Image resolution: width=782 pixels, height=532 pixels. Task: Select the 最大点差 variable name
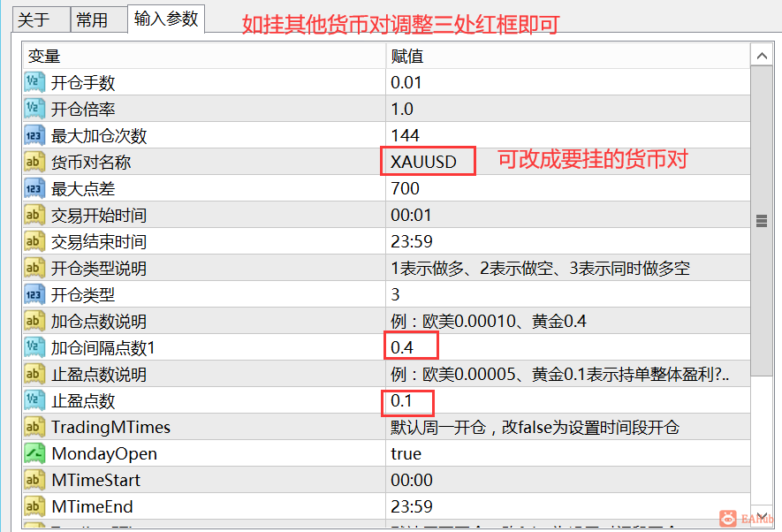pyautogui.click(x=83, y=188)
